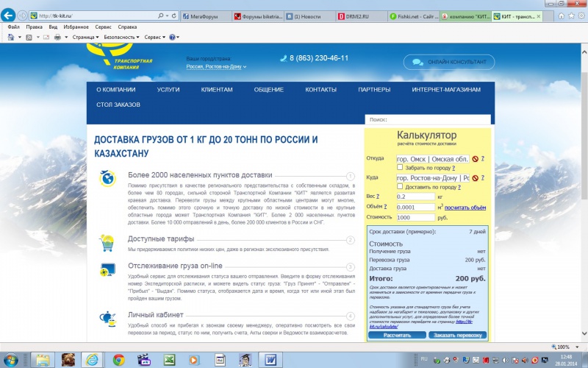The height and width of the screenshot is (368, 588).
Task: Open the Справка menu
Action: [127, 27]
